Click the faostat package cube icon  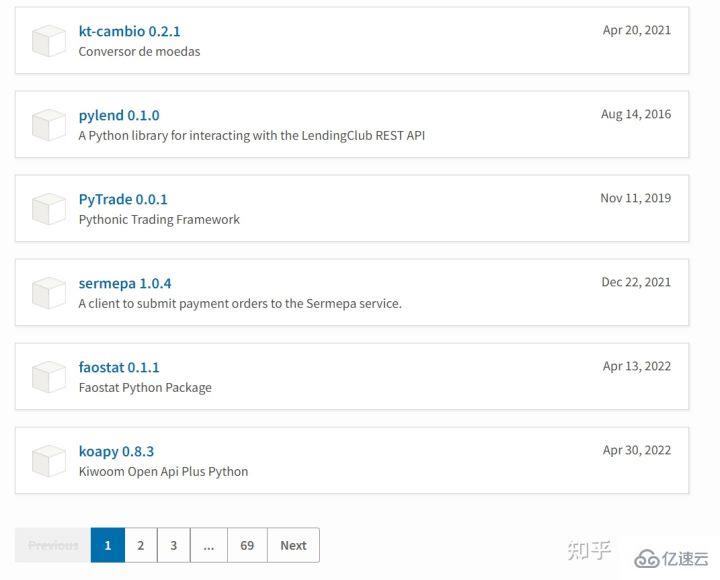coord(49,377)
